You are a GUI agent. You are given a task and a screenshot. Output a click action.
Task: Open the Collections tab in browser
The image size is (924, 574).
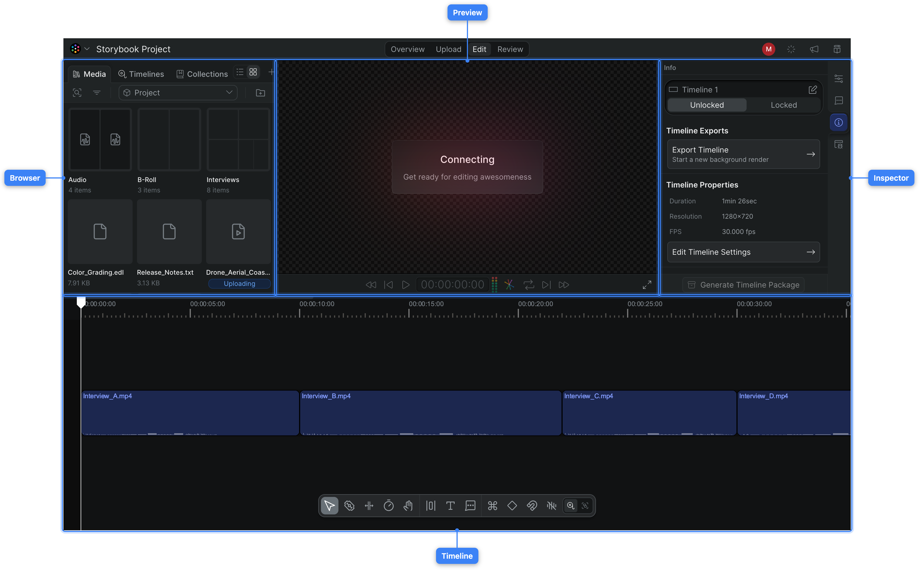tap(202, 74)
